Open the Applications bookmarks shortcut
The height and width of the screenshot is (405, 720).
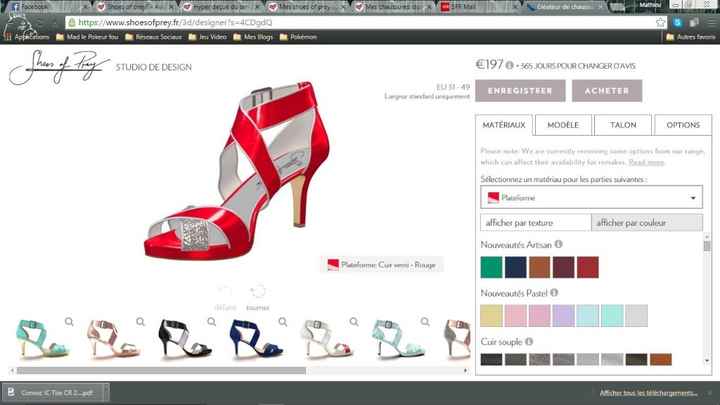[x=28, y=37]
